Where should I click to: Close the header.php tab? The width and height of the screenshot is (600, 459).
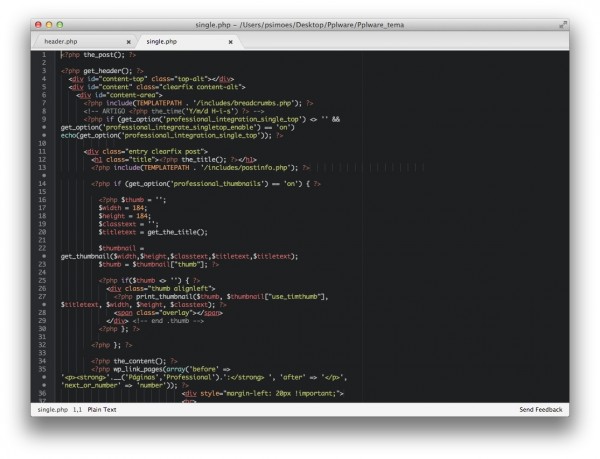(129, 42)
